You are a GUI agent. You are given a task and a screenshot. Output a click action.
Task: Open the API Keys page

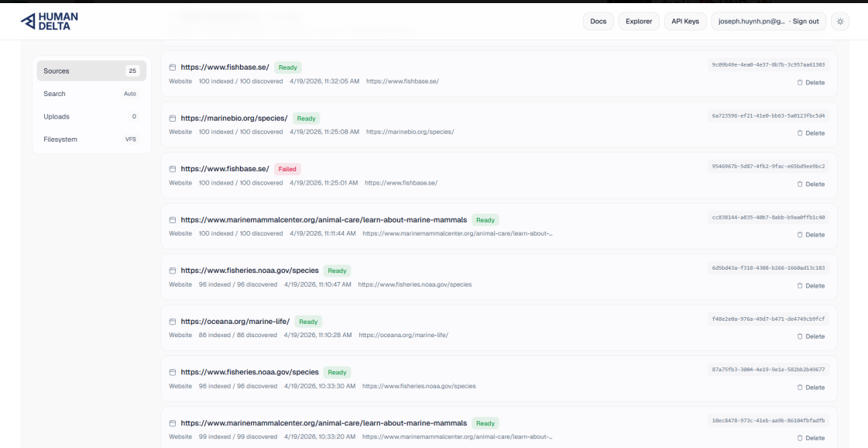pos(685,22)
